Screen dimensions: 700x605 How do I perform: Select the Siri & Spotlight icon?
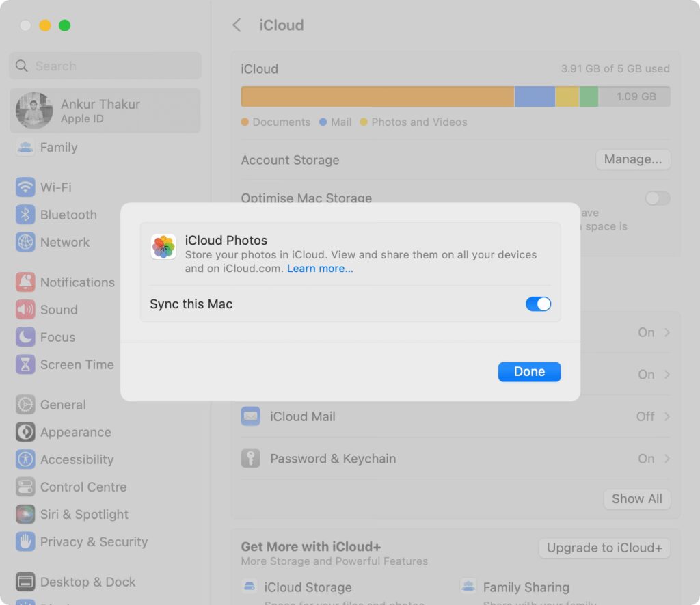[x=25, y=514]
